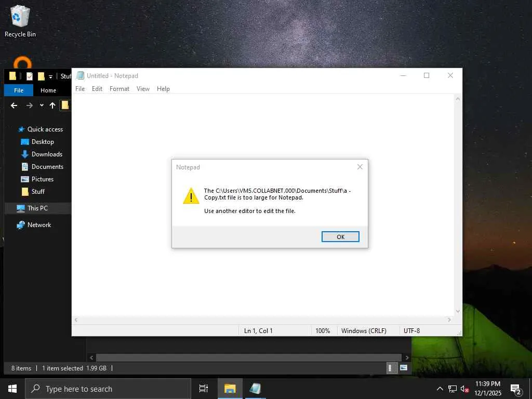Viewport: 532px width, 399px height.
Task: Go back with Explorer's back arrow
Action: point(14,105)
